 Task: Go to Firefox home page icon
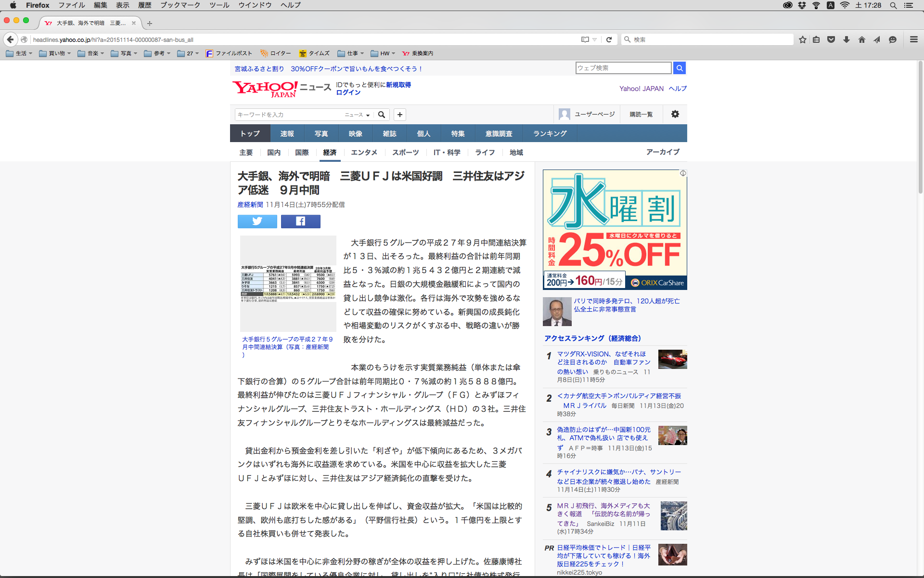[861, 39]
